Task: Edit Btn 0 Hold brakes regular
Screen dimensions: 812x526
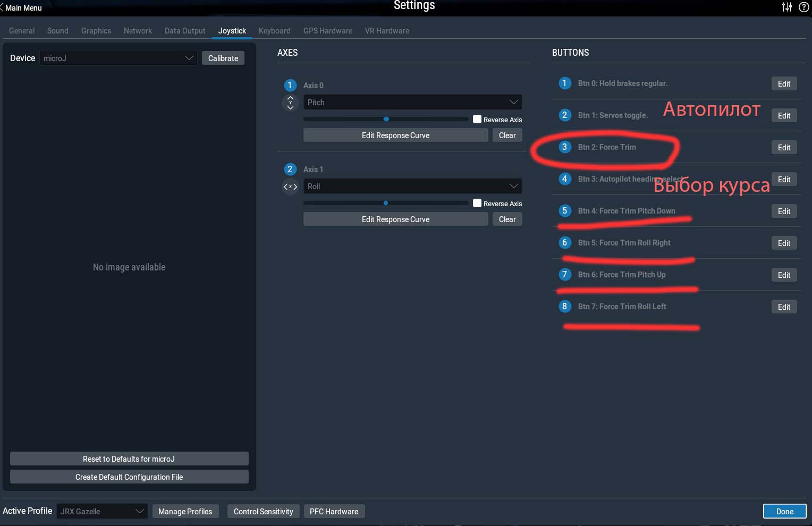Action: pyautogui.click(x=784, y=83)
